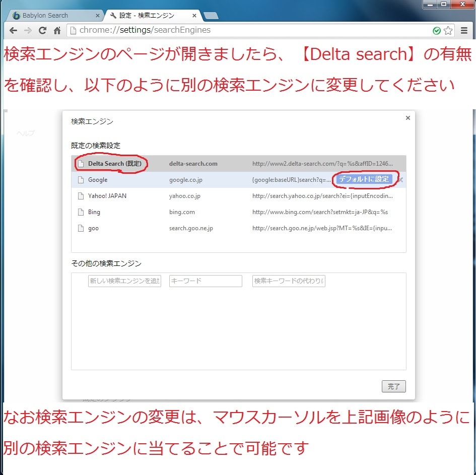Open the ヘルプ link behind the dialog
The height and width of the screenshot is (475, 476).
(x=26, y=133)
